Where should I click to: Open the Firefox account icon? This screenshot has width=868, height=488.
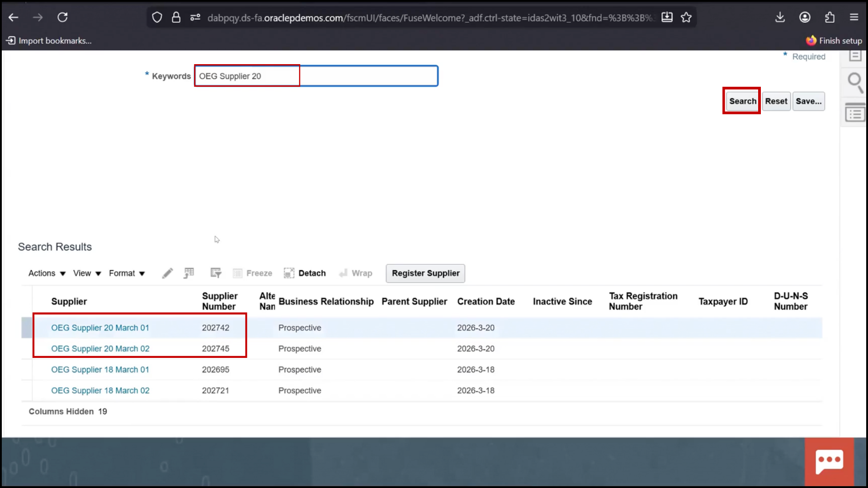(x=805, y=18)
